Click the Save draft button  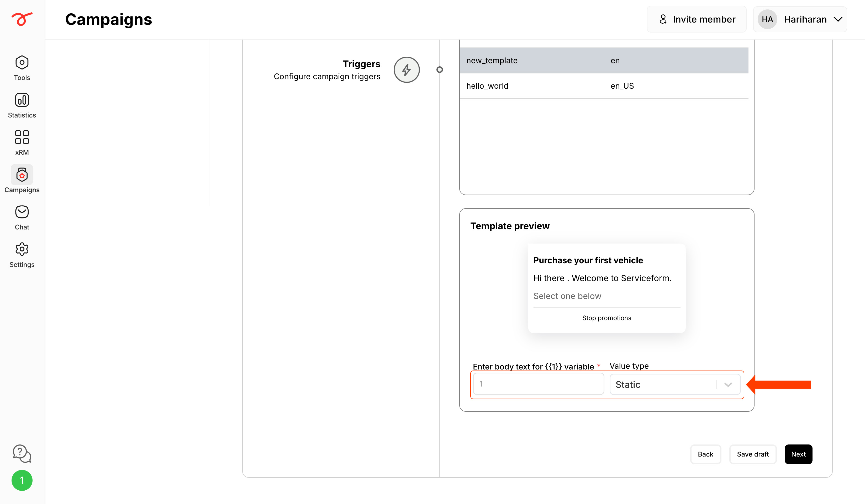coord(753,454)
